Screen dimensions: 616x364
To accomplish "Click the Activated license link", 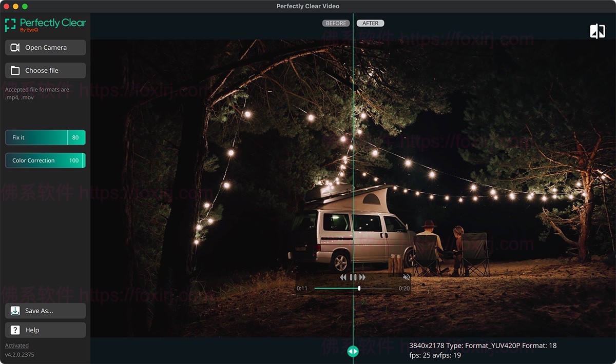I will click(17, 346).
